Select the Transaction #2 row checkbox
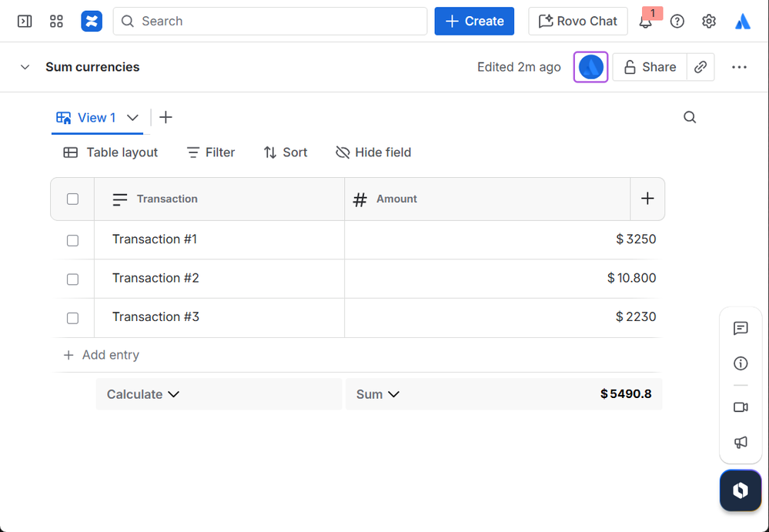This screenshot has height=532, width=769. click(72, 279)
